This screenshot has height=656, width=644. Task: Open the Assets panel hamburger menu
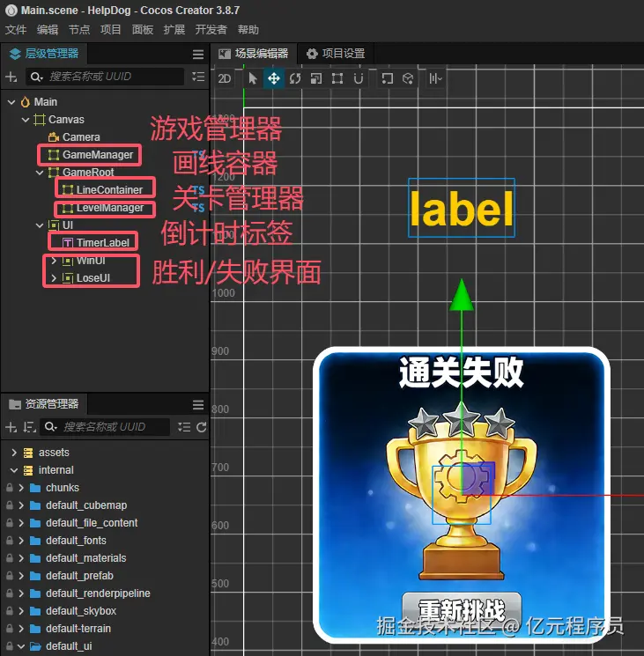pos(198,404)
